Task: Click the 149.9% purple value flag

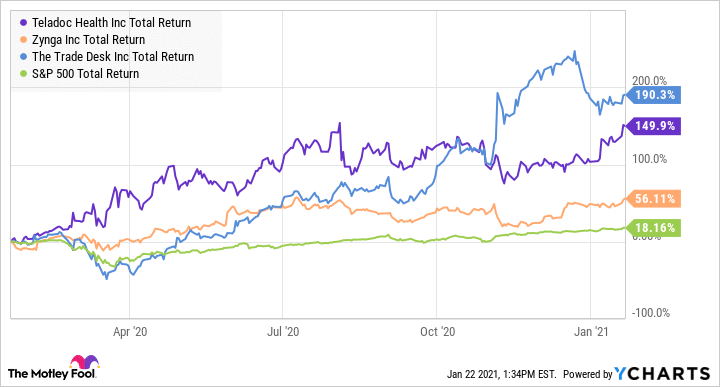Action: click(653, 126)
